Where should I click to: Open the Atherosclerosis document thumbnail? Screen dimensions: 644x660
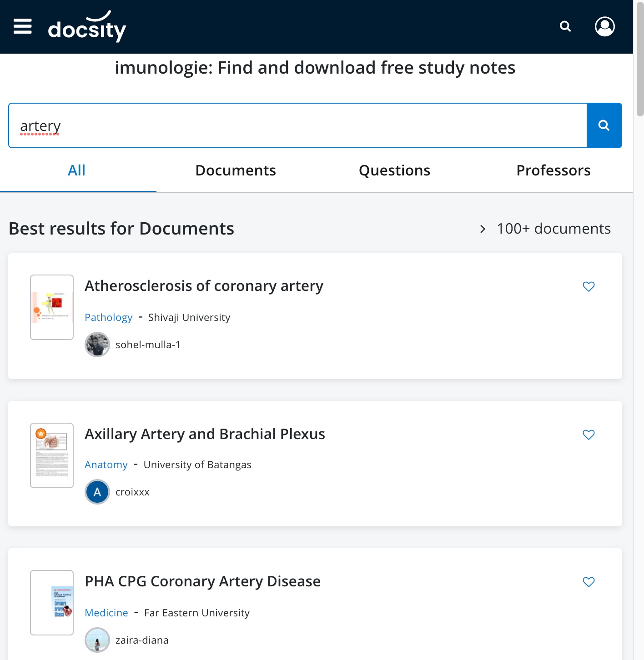click(x=52, y=307)
